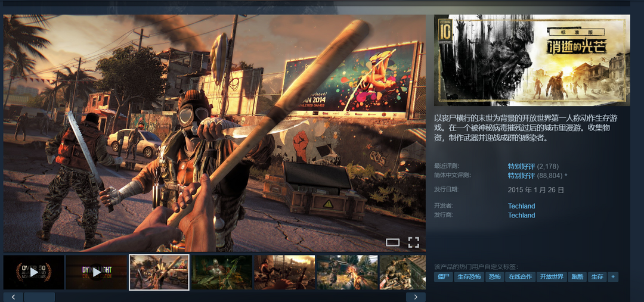Viewport: 644px width, 302px height.
Task: Click the large main gameplay screenshot
Action: [x=215, y=133]
